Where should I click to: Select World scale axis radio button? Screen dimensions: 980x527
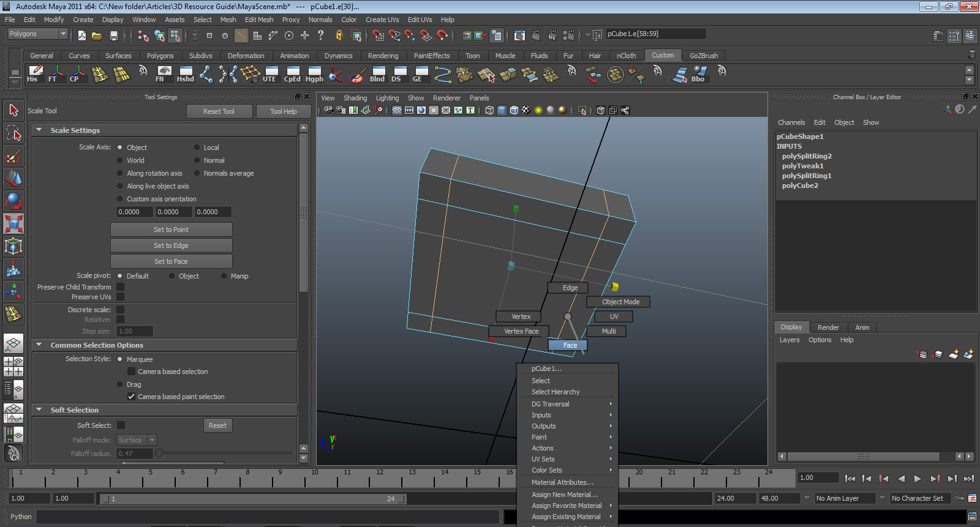point(120,160)
